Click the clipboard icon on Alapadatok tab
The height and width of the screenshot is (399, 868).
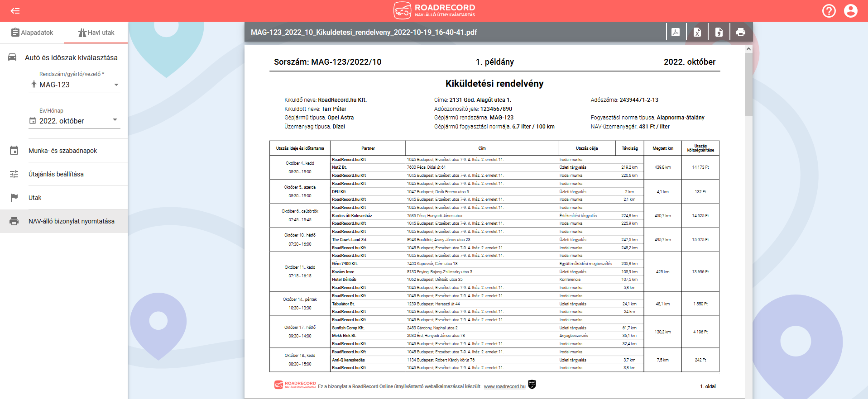[15, 33]
